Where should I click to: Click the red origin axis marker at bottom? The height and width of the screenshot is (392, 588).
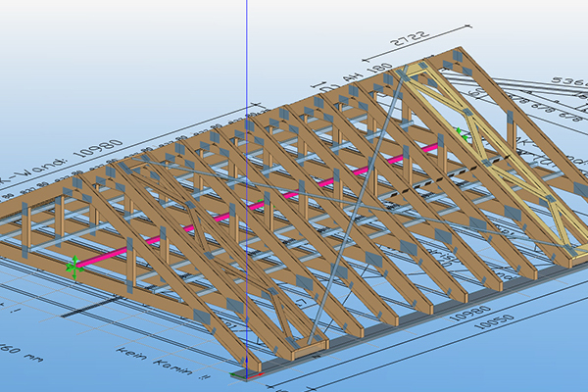245,373
